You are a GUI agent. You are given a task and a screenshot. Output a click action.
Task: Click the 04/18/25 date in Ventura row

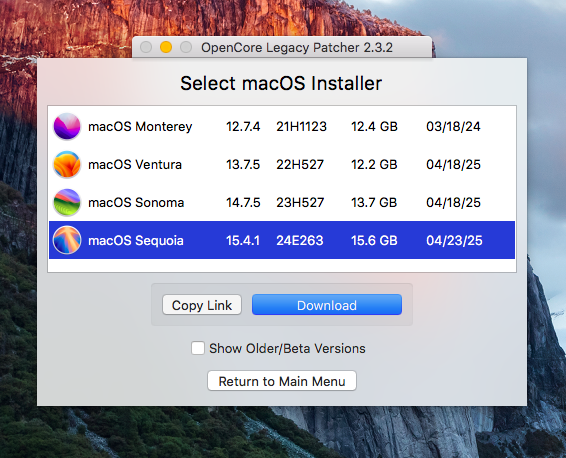coord(453,165)
